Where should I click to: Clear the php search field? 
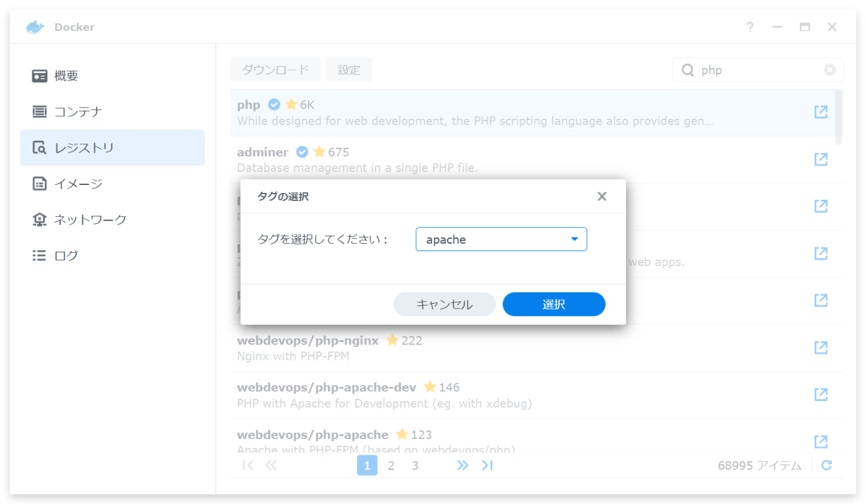pyautogui.click(x=830, y=70)
